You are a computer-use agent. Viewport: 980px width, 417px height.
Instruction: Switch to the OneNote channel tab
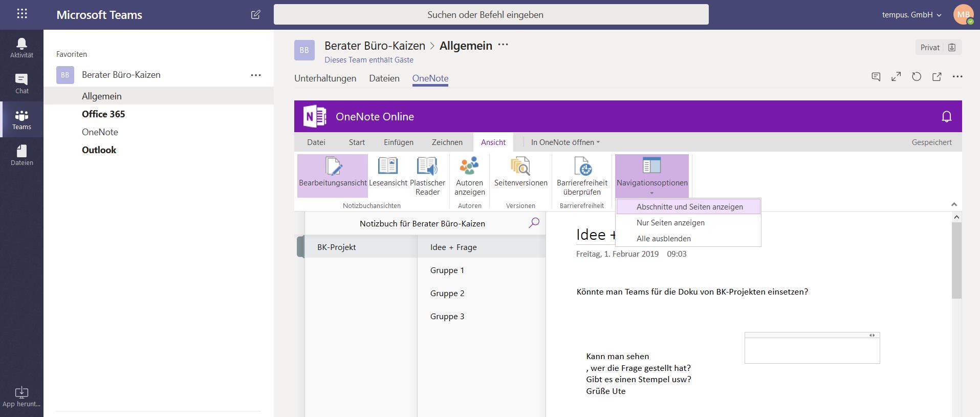coord(430,78)
